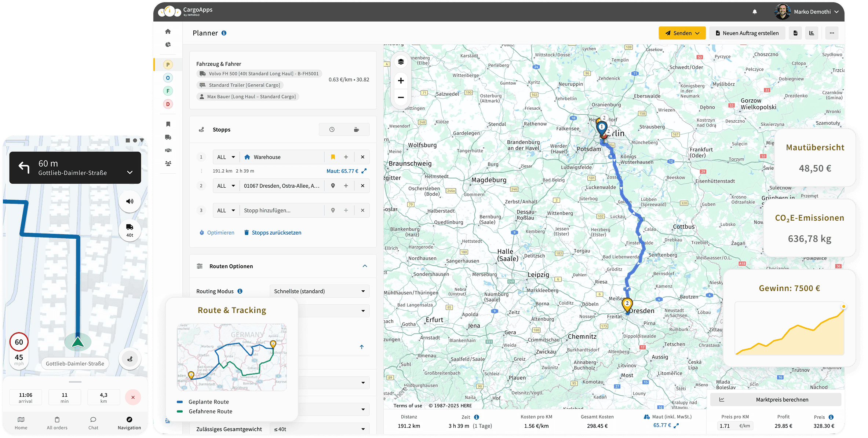Switch to the P tab in the sidebar
This screenshot has width=868, height=438.
[x=168, y=64]
